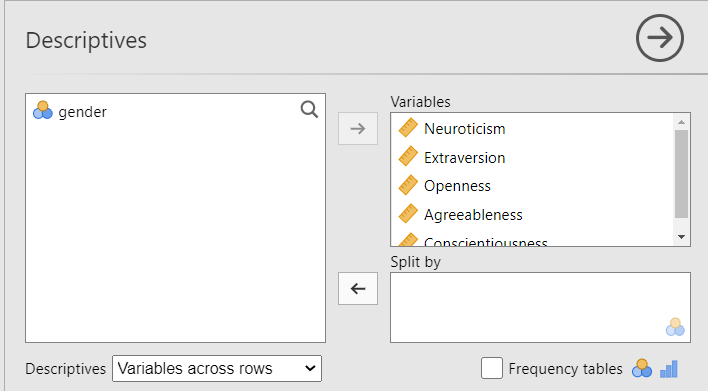The width and height of the screenshot is (708, 391).
Task: Enable the Frequency tables checkbox
Action: (x=492, y=368)
